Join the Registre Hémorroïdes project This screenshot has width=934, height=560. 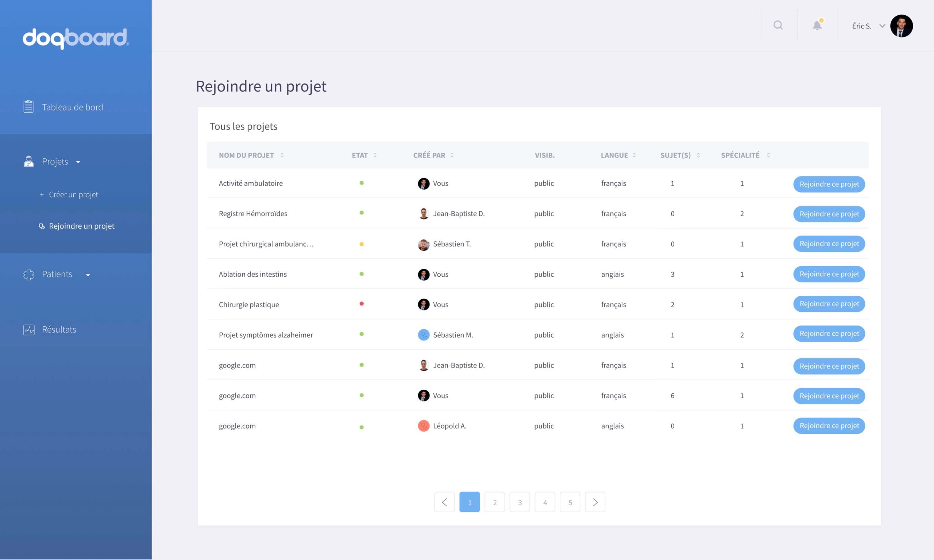click(x=829, y=214)
